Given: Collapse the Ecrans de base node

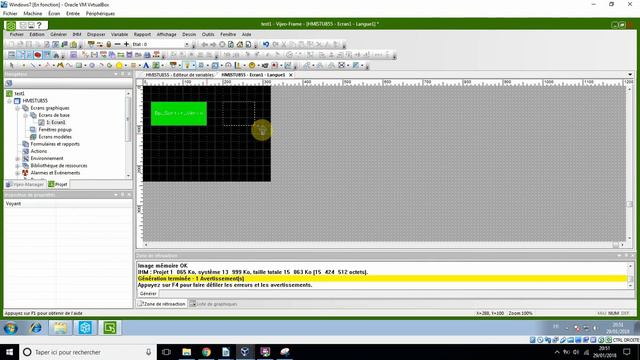Looking at the screenshot, I should 25,116.
